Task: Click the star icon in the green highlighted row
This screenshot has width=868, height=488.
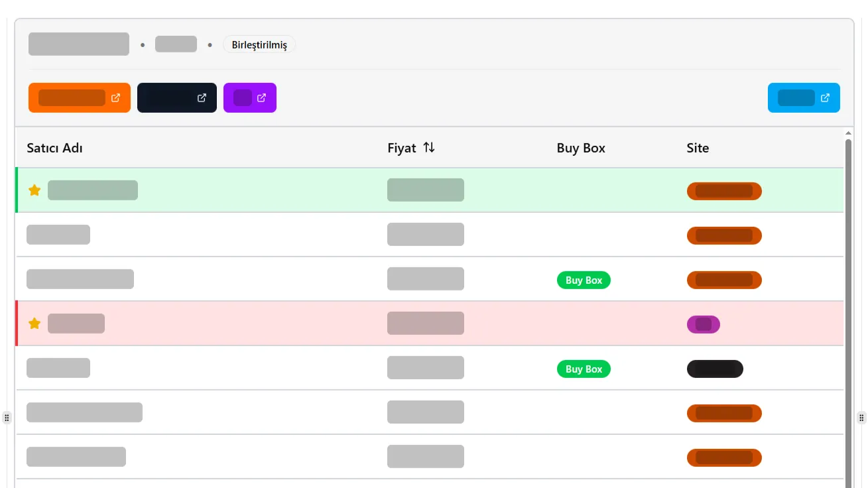Action: click(x=34, y=190)
